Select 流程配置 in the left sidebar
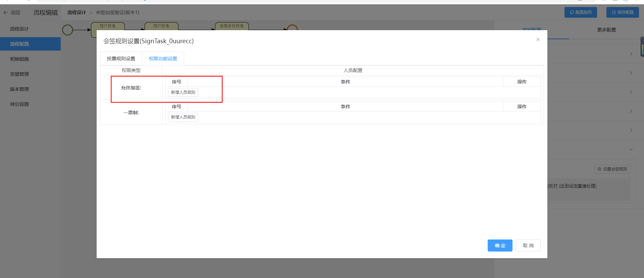 30,44
